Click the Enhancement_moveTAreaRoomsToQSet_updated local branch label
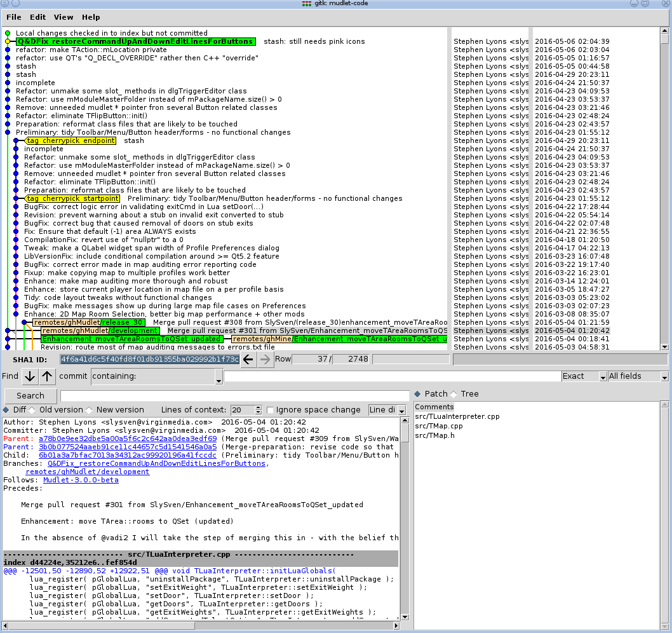 132,339
